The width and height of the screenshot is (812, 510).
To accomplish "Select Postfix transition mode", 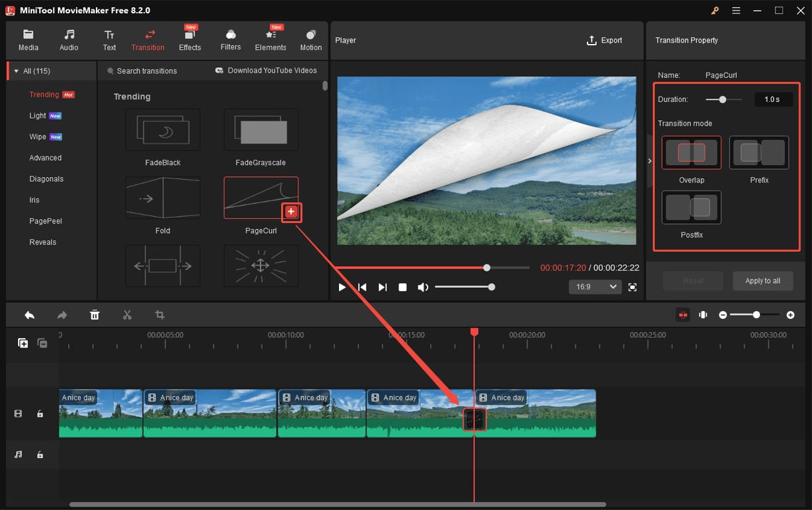I will pyautogui.click(x=691, y=208).
